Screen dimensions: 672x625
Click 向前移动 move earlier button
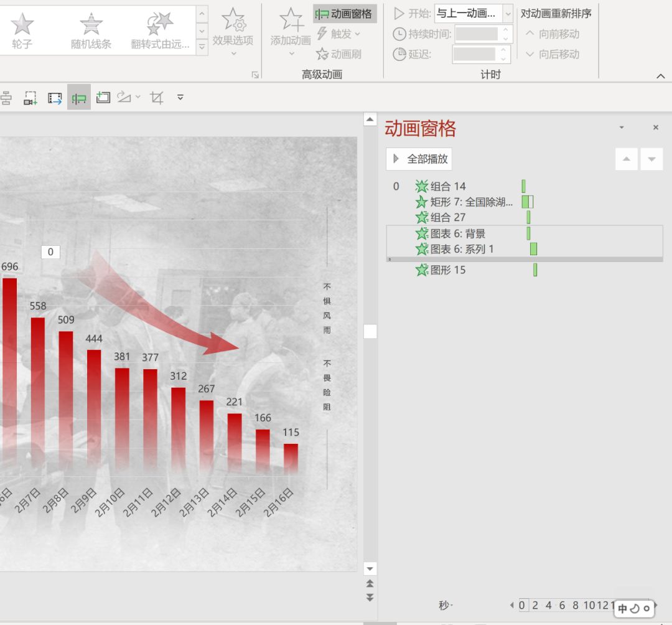pyautogui.click(x=553, y=34)
